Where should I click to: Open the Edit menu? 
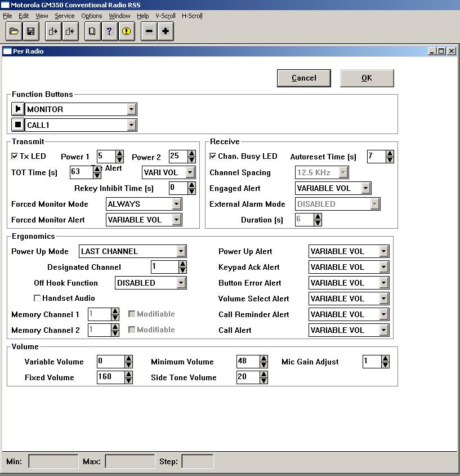pyautogui.click(x=23, y=16)
